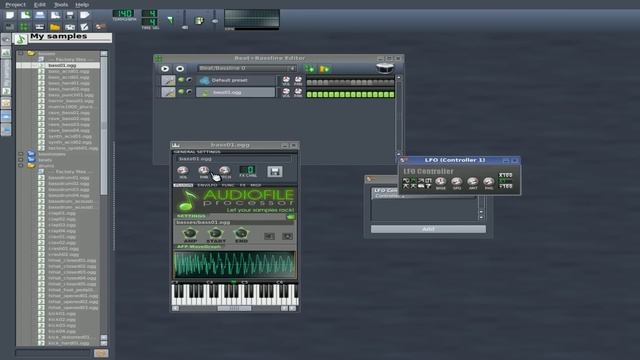Expand the bassloops folder in sample browser
The image size is (640, 360).
(21, 154)
